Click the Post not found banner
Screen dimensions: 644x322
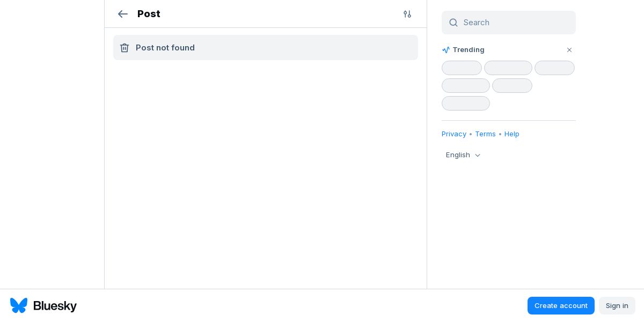coord(266,48)
